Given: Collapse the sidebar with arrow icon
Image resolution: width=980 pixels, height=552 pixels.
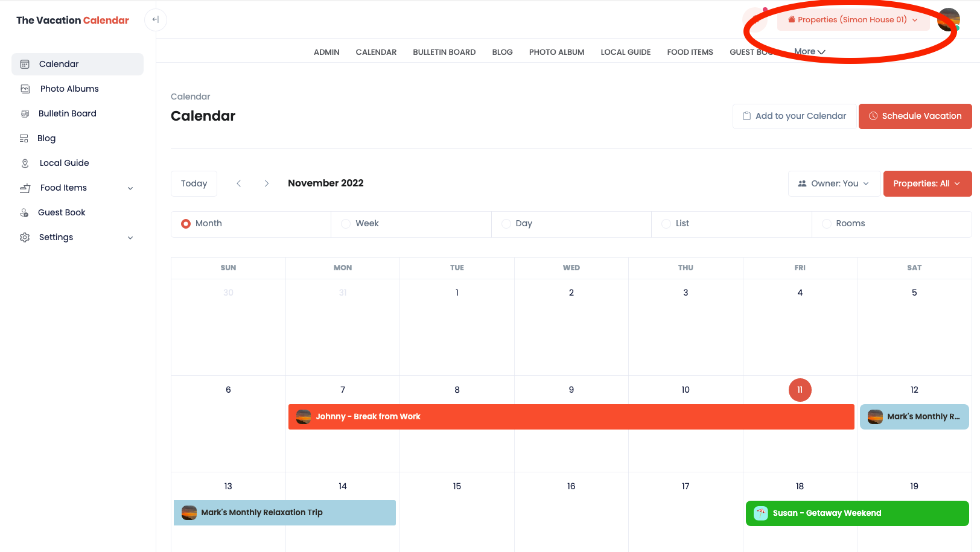Looking at the screenshot, I should [x=155, y=20].
